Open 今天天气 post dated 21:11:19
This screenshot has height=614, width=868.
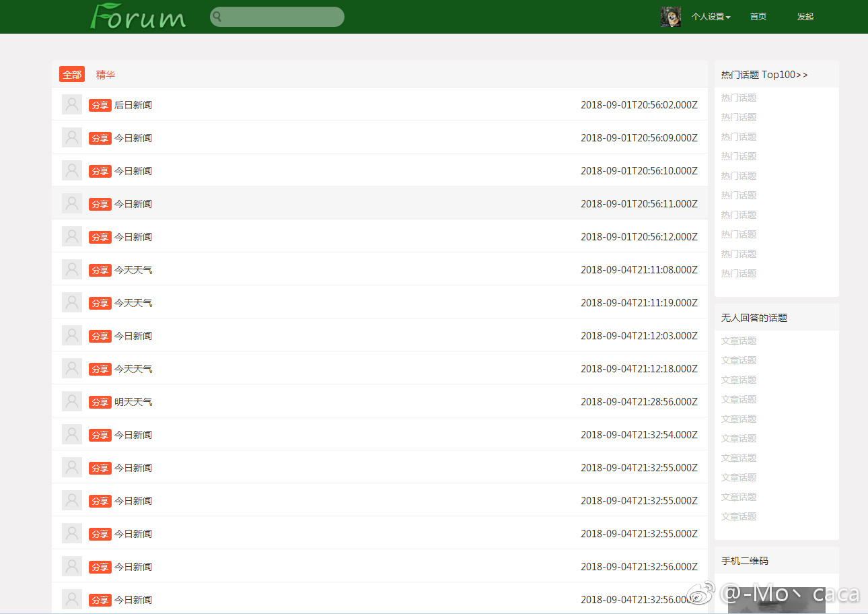(133, 303)
